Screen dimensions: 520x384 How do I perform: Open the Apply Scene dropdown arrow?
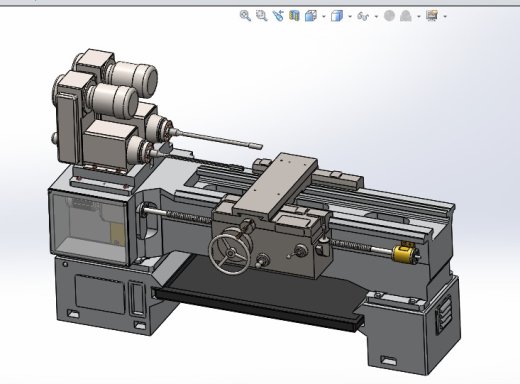419,16
